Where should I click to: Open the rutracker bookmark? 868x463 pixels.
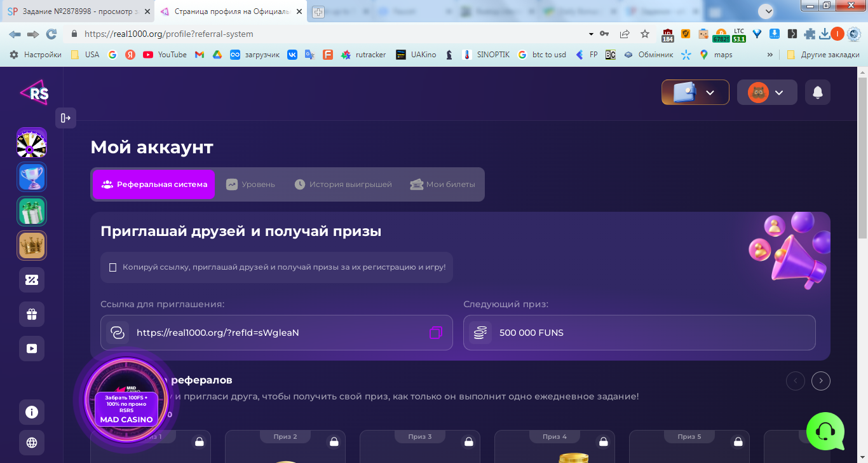pyautogui.click(x=363, y=55)
